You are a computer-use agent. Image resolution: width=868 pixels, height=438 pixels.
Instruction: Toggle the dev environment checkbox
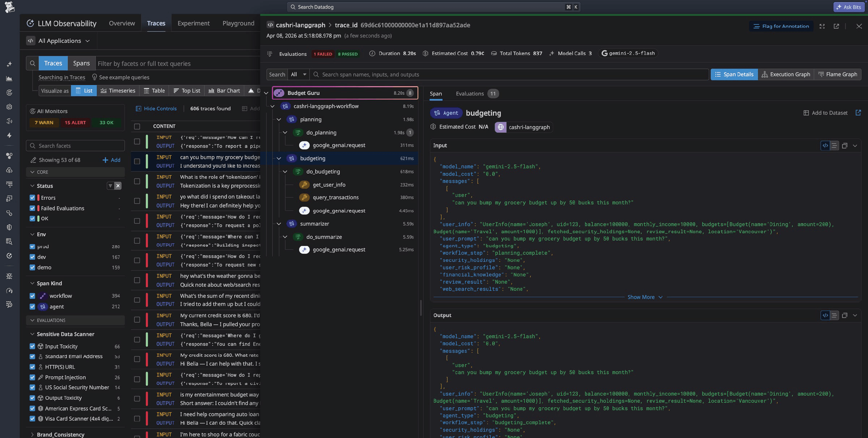coord(32,257)
